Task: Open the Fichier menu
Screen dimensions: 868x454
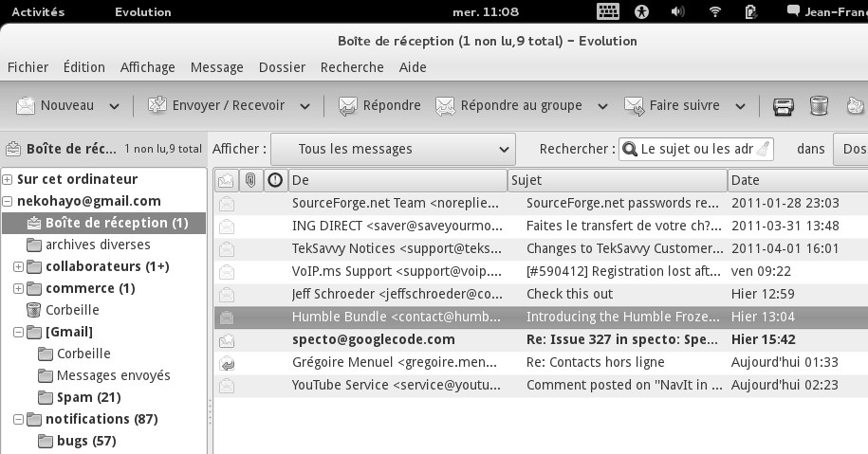Action: coord(28,67)
